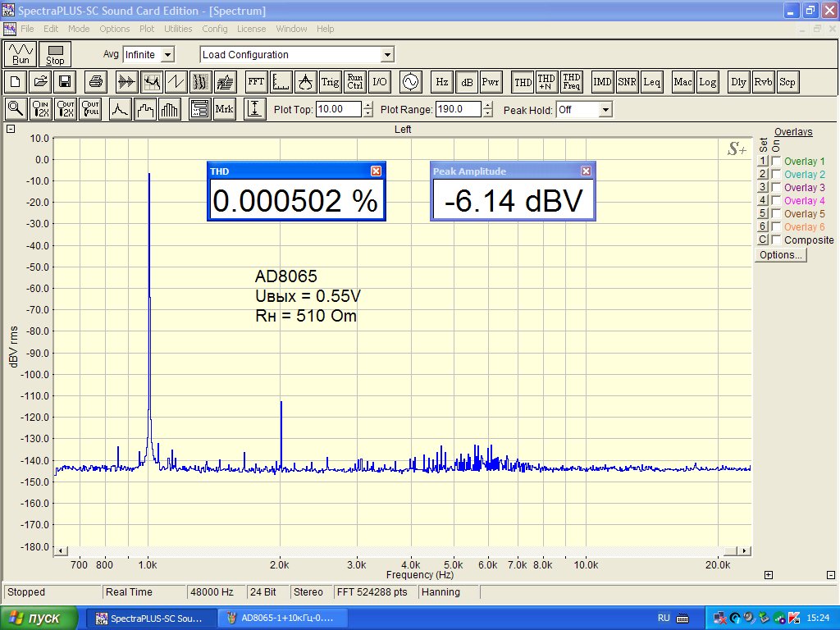The height and width of the screenshot is (630, 840).
Task: Tick the Overlay 4 checkbox
Action: (776, 201)
